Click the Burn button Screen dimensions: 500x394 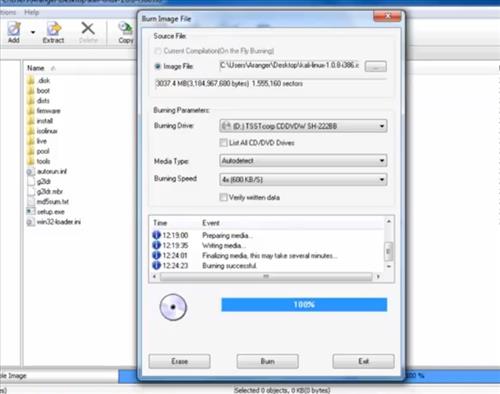268,361
